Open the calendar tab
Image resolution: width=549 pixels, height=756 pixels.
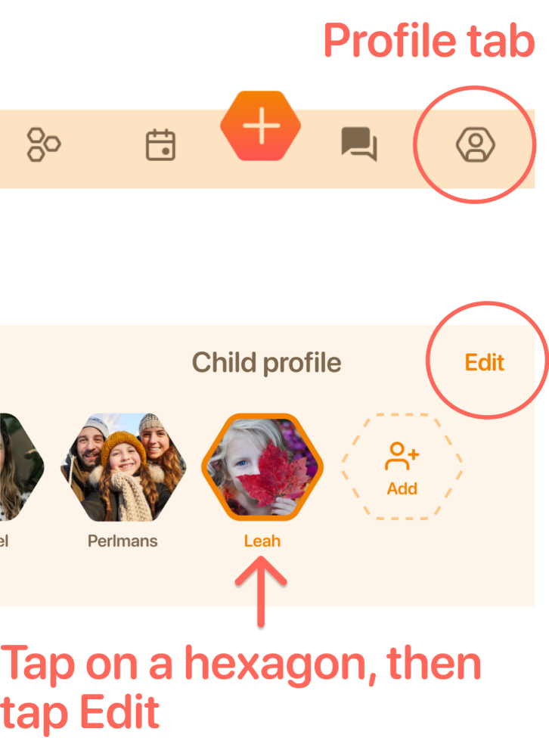[x=160, y=144]
